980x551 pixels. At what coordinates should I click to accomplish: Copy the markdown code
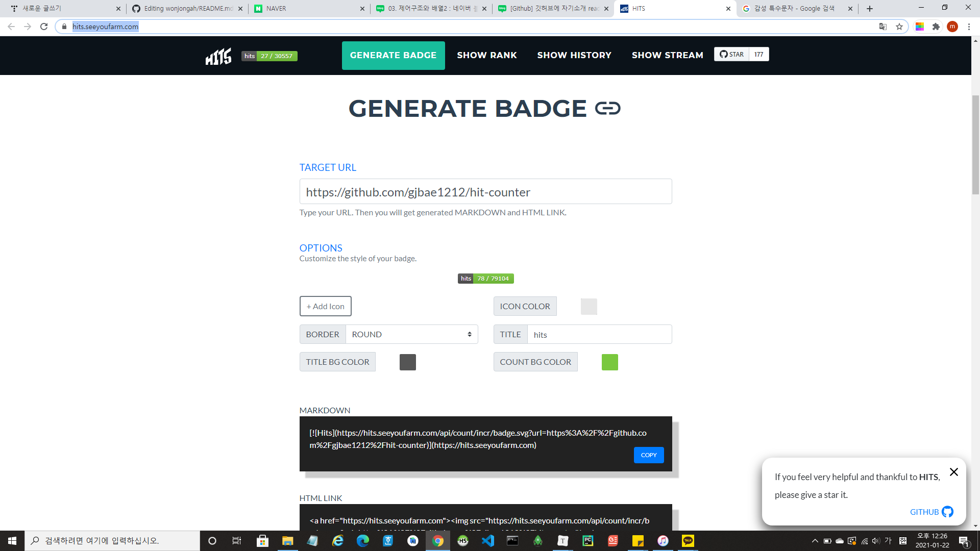[x=648, y=455]
